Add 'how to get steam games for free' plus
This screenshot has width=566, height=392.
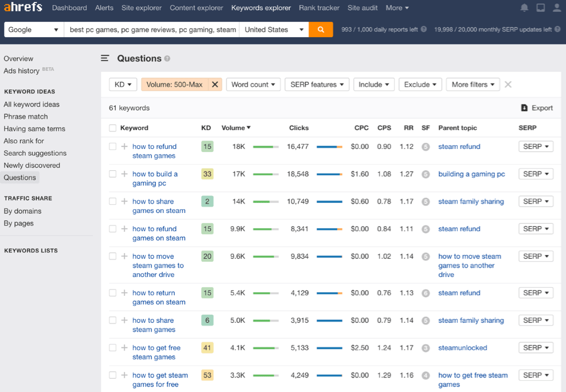(x=124, y=375)
